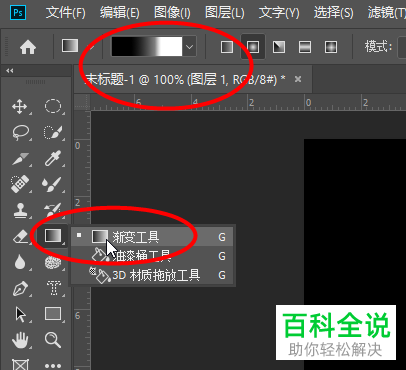Viewport: 406px width, 370px height.
Task: Select the Elliptical Marquee tool
Action: pyautogui.click(x=53, y=106)
